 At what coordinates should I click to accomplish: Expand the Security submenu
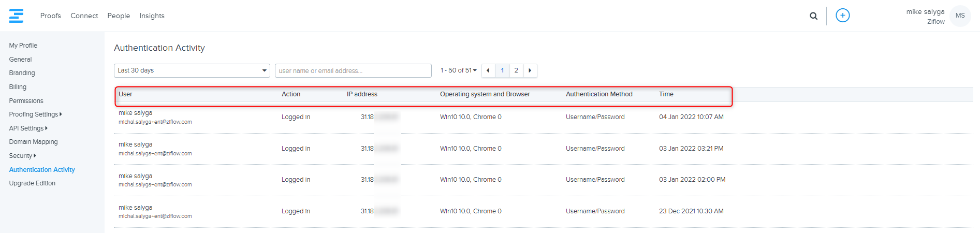click(22, 156)
